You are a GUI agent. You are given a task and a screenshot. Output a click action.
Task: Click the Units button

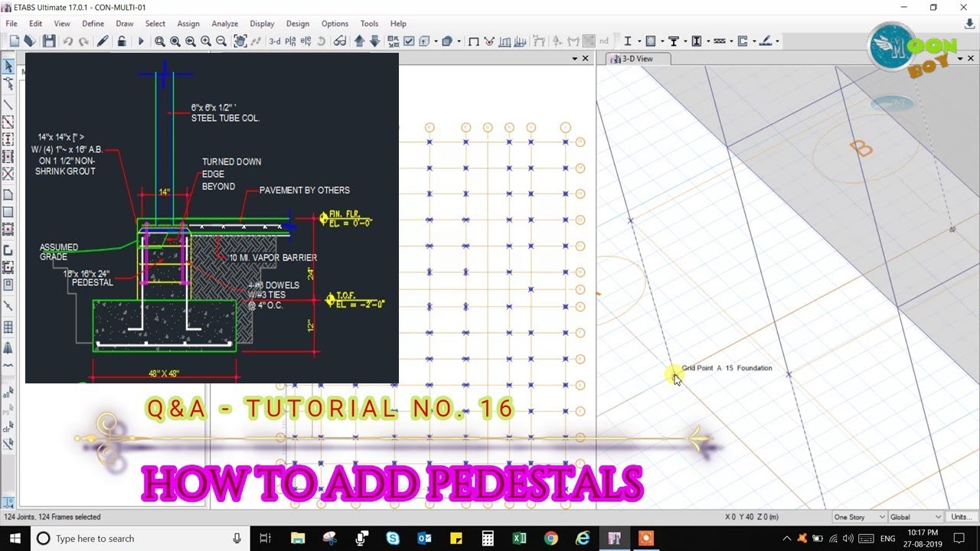(962, 517)
